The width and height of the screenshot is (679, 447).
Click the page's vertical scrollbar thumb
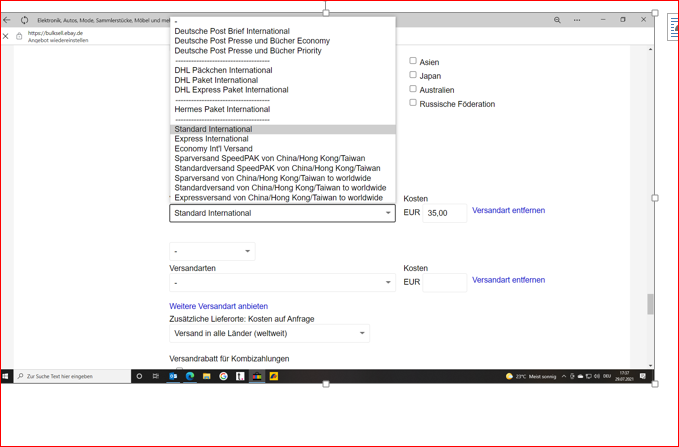[650, 304]
